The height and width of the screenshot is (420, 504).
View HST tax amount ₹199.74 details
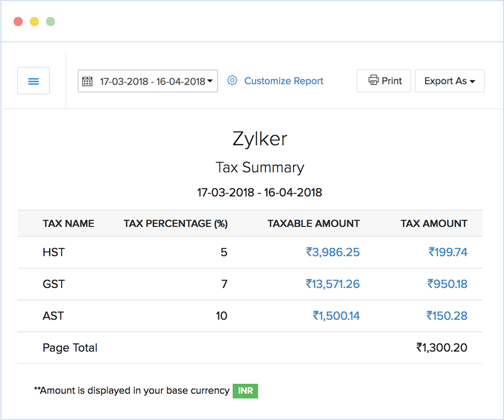tap(448, 252)
